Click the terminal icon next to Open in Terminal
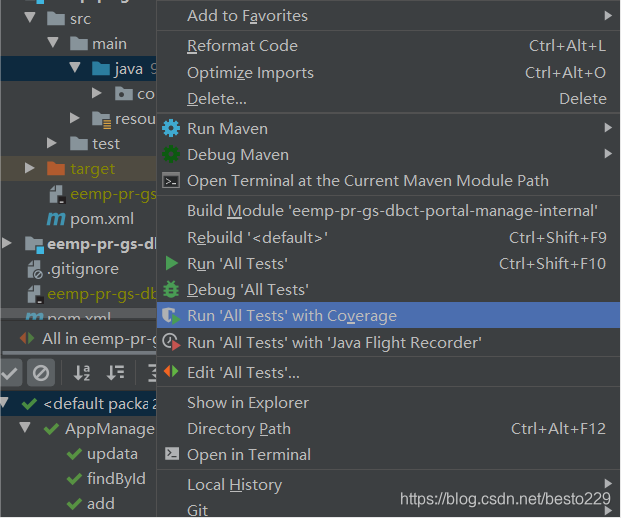Image resolution: width=621 pixels, height=518 pixels. coord(171,454)
